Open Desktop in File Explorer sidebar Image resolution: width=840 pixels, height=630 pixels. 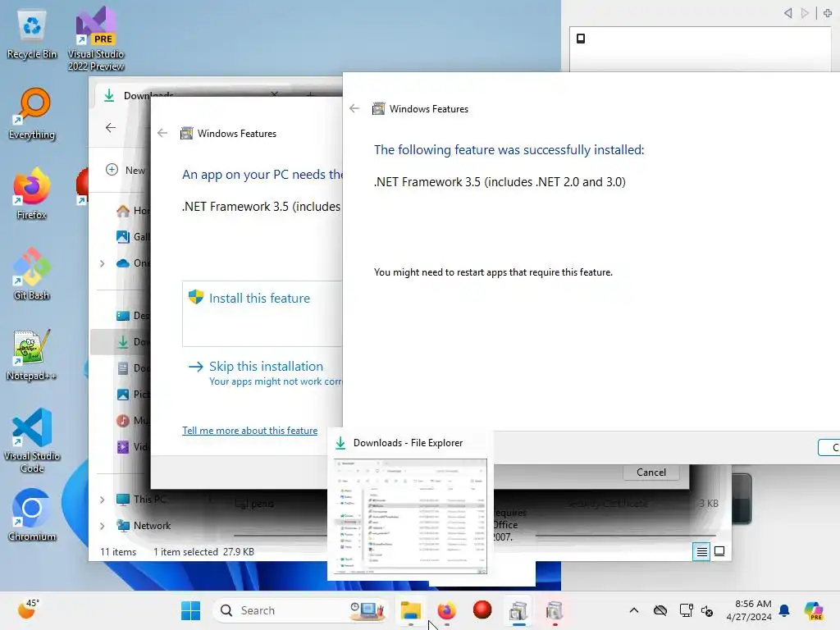click(x=134, y=316)
